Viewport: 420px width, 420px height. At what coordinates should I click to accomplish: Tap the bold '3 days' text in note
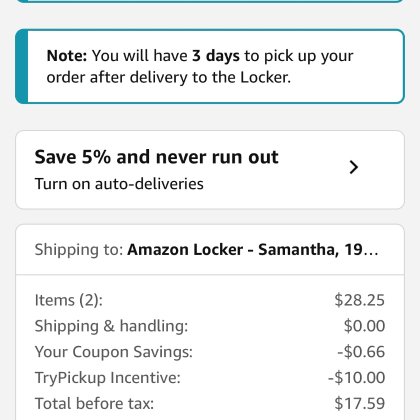(x=216, y=56)
